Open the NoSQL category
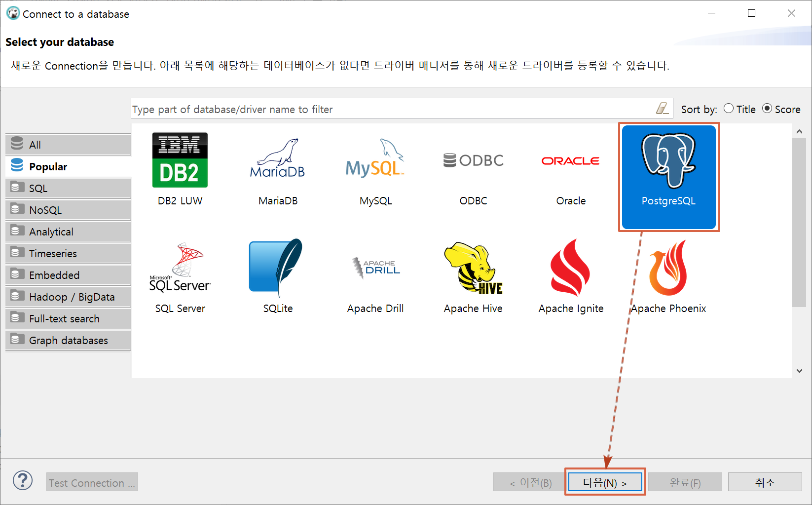This screenshot has width=812, height=505. (68, 210)
